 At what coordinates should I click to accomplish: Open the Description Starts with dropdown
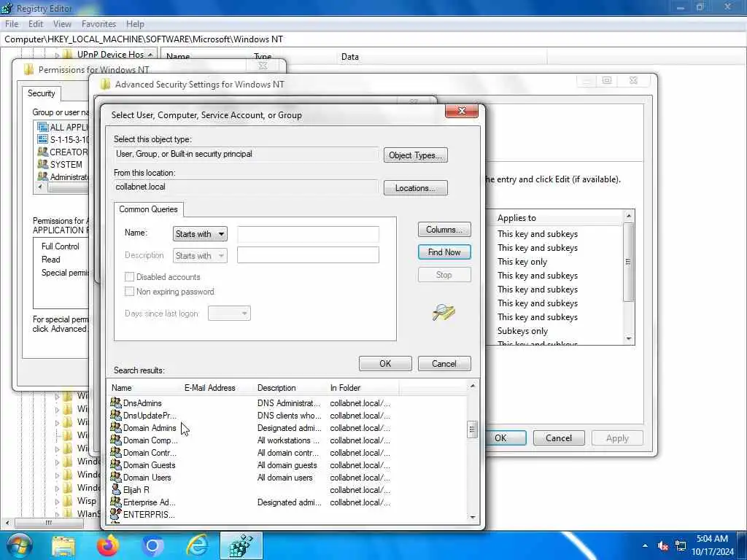coord(200,256)
